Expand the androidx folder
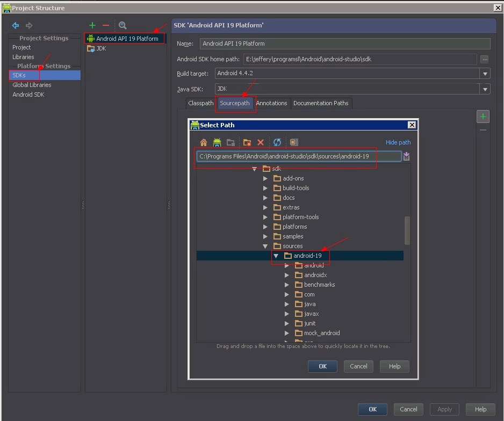The height and width of the screenshot is (421, 504). 287,275
